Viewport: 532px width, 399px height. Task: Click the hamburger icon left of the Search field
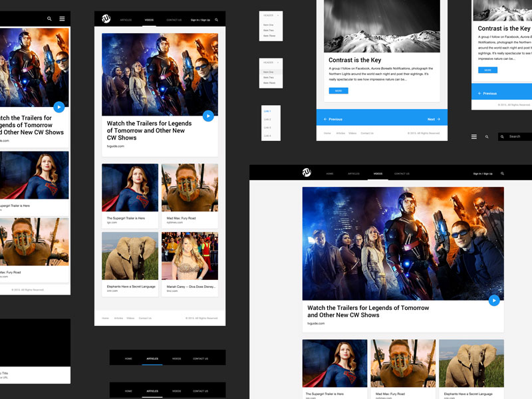pyautogui.click(x=474, y=136)
